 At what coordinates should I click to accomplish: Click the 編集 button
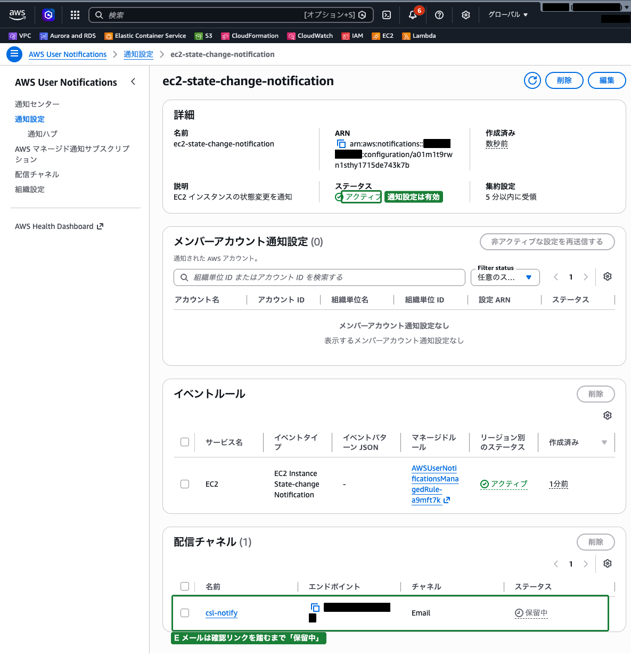point(607,80)
